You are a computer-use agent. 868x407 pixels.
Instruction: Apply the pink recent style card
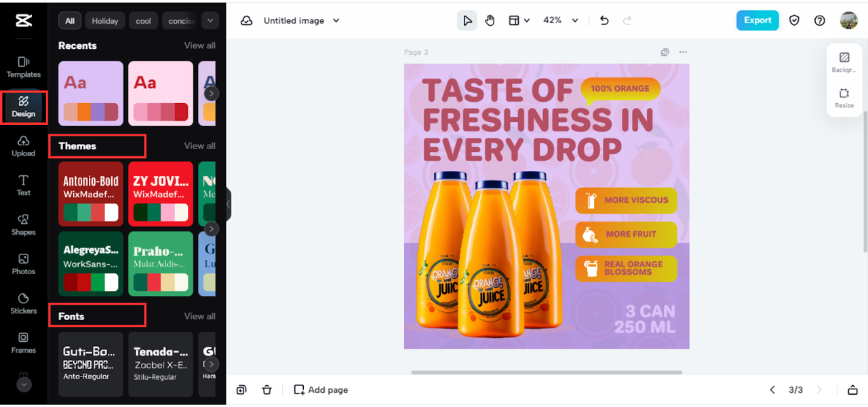(161, 94)
